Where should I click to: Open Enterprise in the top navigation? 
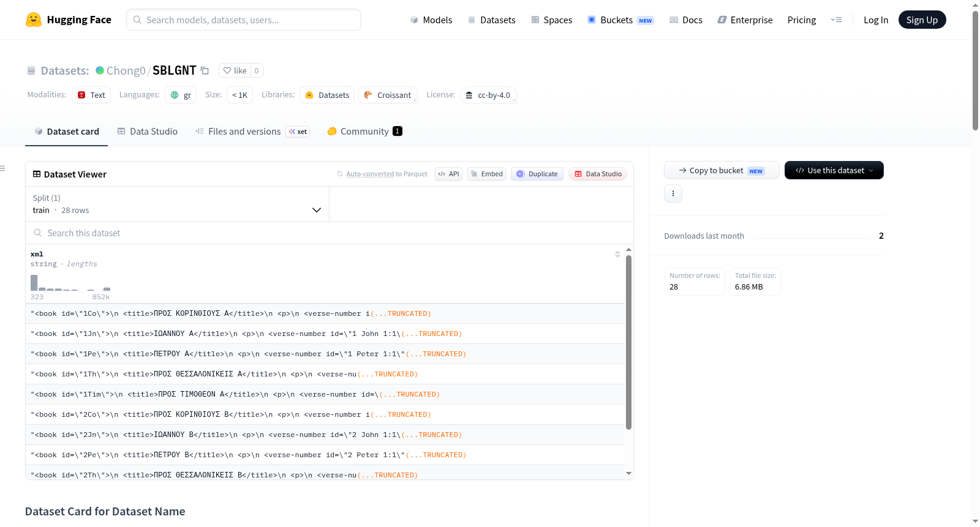point(745,20)
